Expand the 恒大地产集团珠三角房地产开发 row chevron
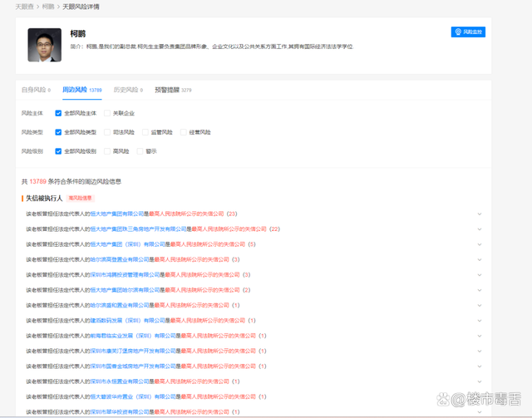Screen dimensions: 532x418 pyautogui.click(x=480, y=229)
